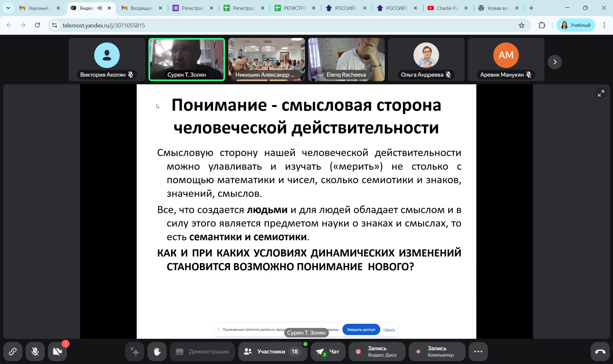
Task: Open the Чат panel
Action: [328, 352]
